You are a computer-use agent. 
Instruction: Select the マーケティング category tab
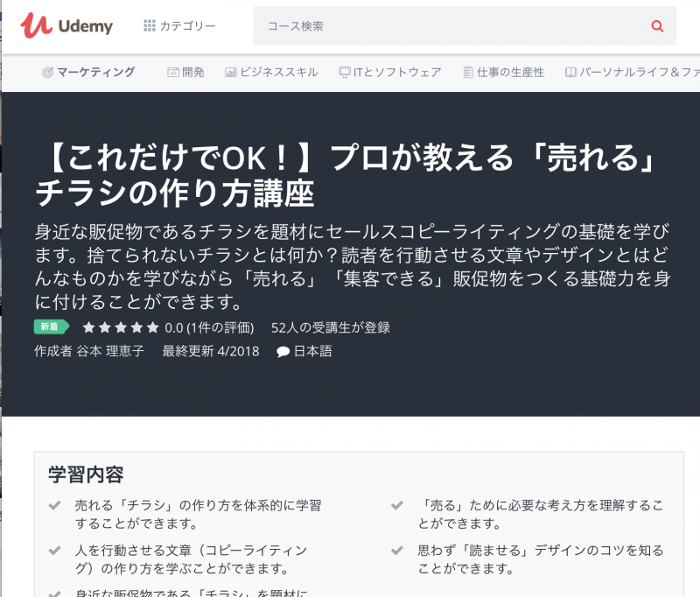95,73
